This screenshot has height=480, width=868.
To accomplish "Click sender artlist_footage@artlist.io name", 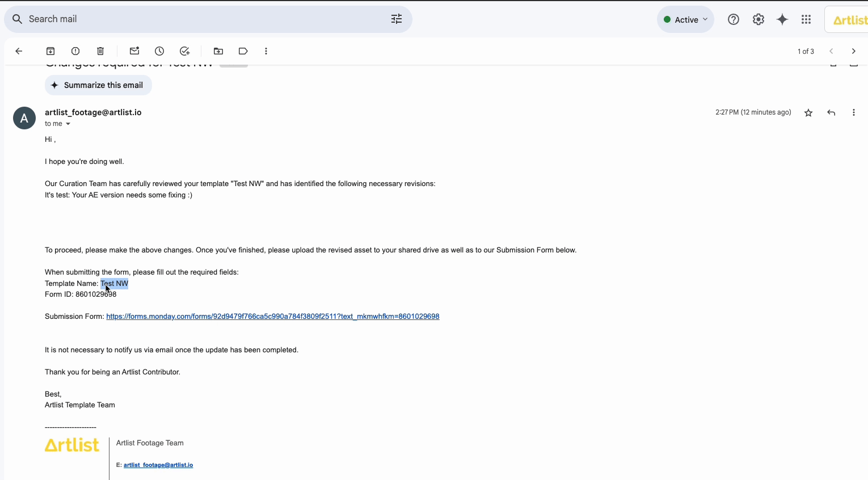I will pyautogui.click(x=93, y=112).
